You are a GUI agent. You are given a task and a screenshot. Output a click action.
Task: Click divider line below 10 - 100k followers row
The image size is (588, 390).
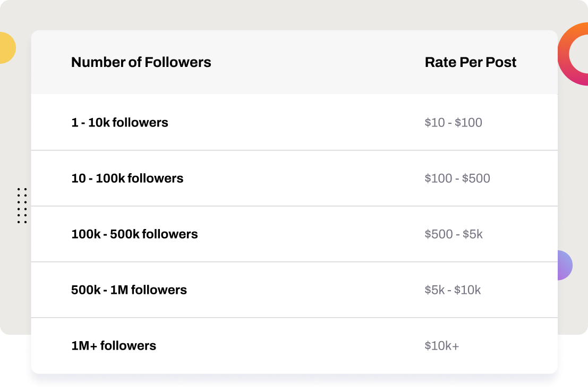click(294, 206)
